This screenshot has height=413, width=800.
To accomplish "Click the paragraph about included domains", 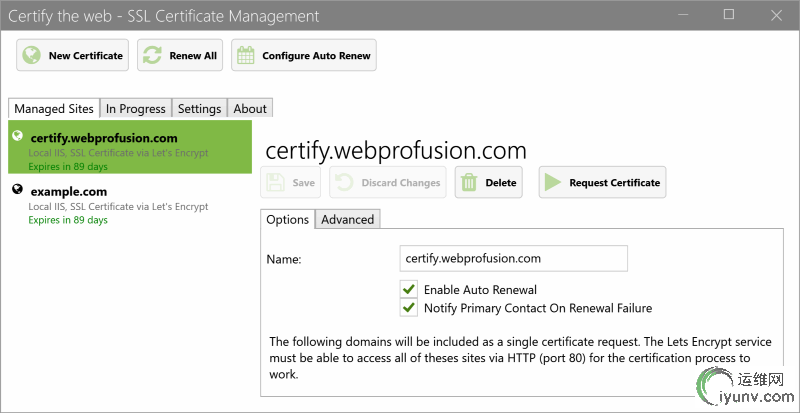I will (x=520, y=358).
